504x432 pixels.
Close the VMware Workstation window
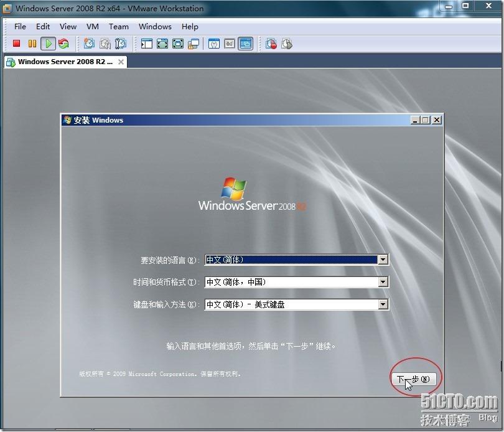489,6
